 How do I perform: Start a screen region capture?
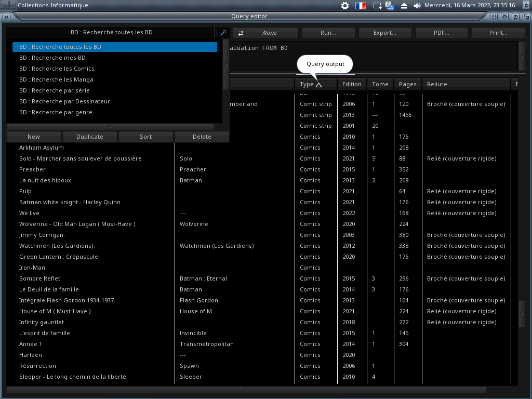377,5
